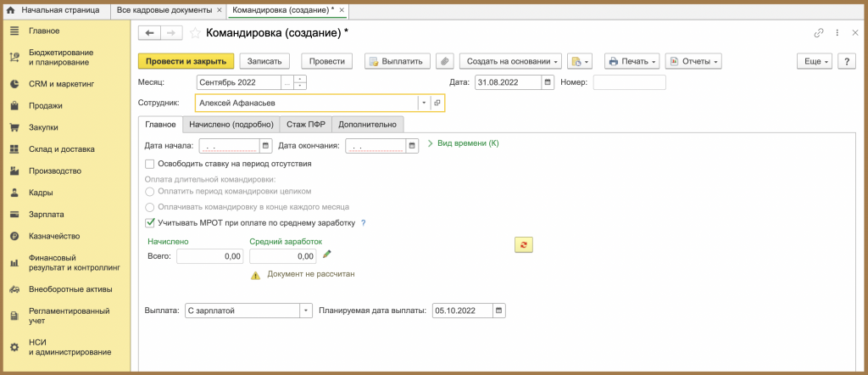This screenshot has width=868, height=375.
Task: Click the red recalculate refresh icon
Action: coord(524,245)
